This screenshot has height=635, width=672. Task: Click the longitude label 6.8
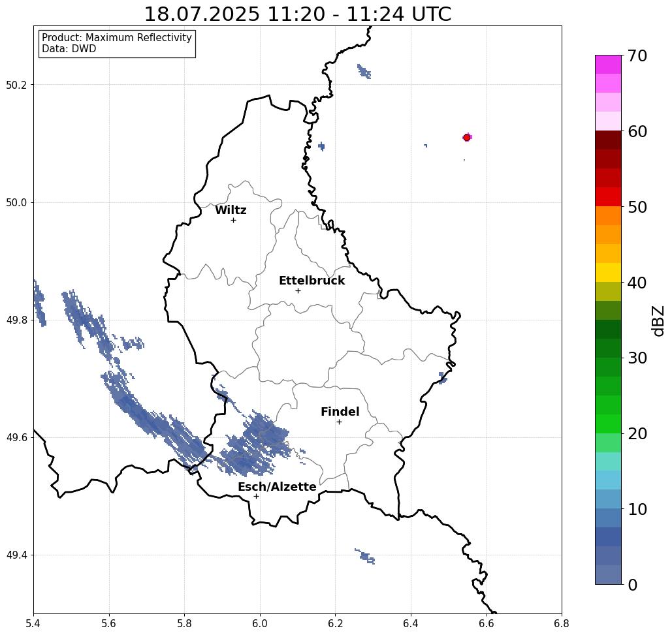pyautogui.click(x=562, y=623)
